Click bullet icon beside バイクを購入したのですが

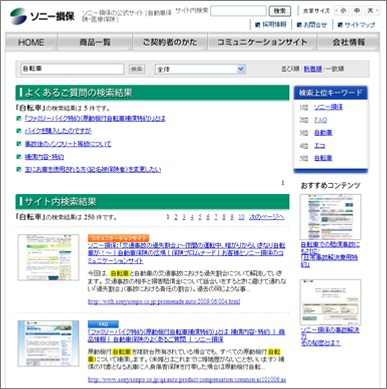tap(19, 131)
